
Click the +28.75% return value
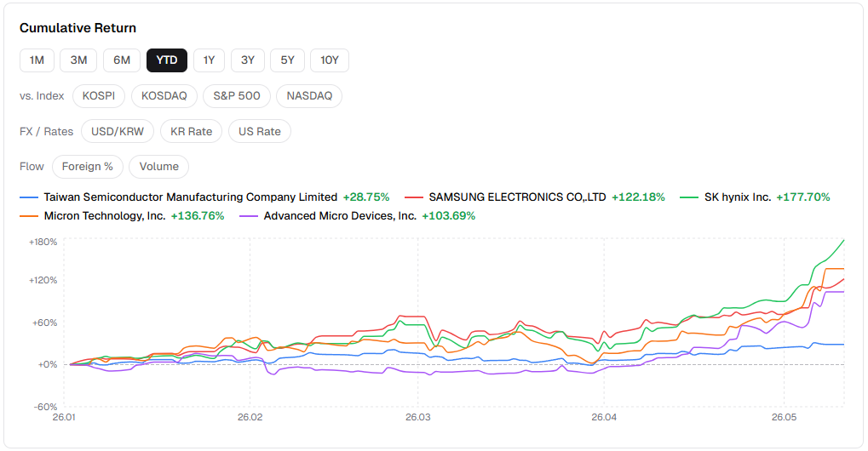[x=366, y=197]
